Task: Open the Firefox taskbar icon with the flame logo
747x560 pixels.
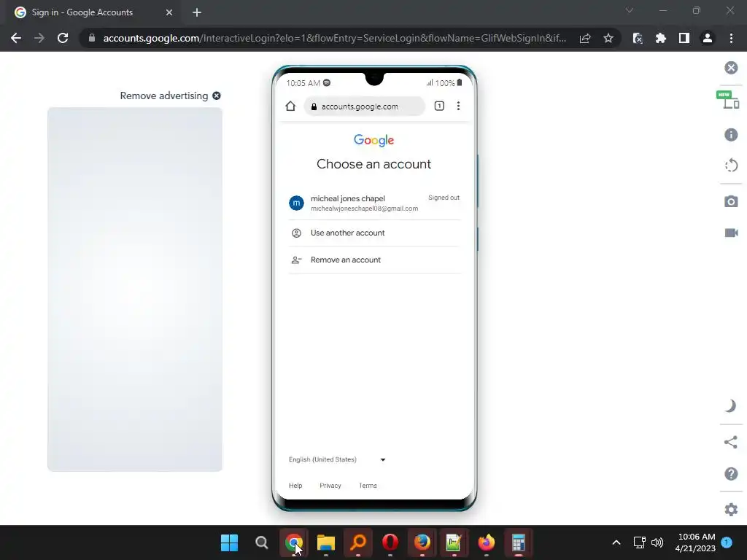Action: (487, 542)
